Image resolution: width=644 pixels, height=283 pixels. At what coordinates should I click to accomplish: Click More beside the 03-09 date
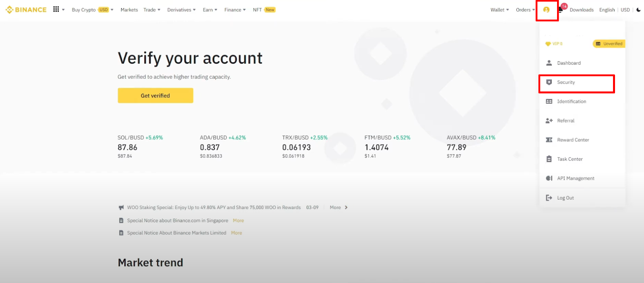pyautogui.click(x=335, y=207)
